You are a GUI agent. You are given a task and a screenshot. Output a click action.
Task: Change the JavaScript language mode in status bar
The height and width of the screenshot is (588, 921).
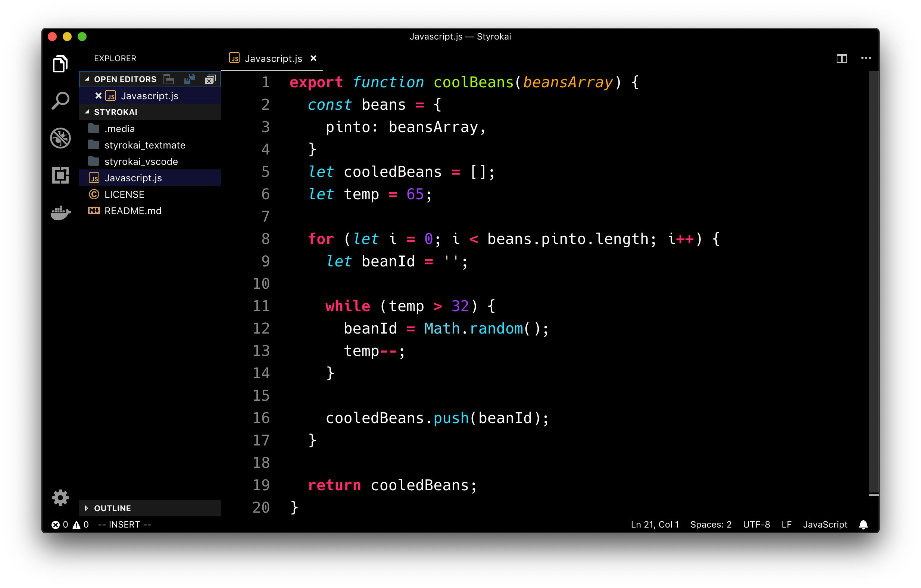(825, 525)
